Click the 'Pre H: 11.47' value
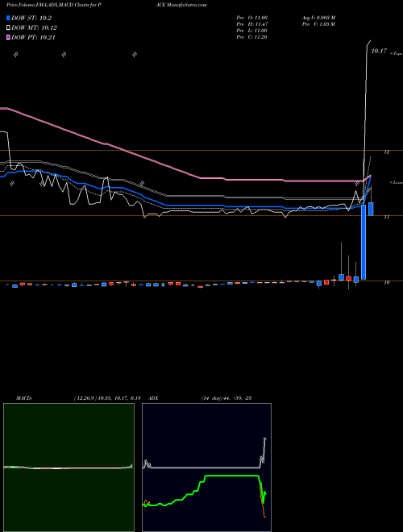The height and width of the screenshot is (532, 403). tap(251, 24)
